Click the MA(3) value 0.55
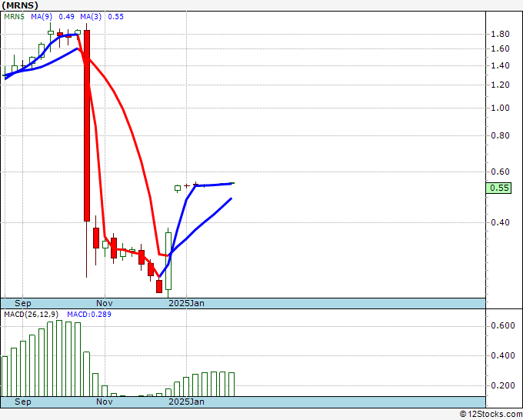 pyautogui.click(x=115, y=17)
